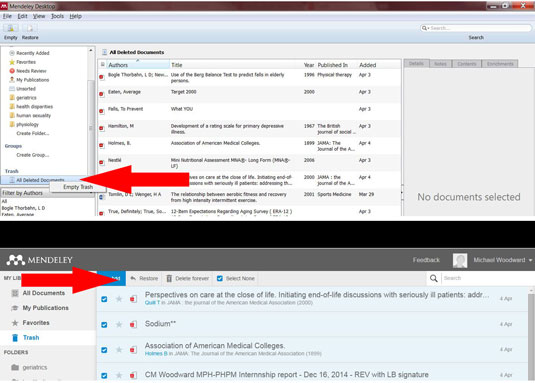Open Recently Added in the desktop sidebar
Image resolution: width=535 pixels, height=383 pixels.
pos(33,53)
